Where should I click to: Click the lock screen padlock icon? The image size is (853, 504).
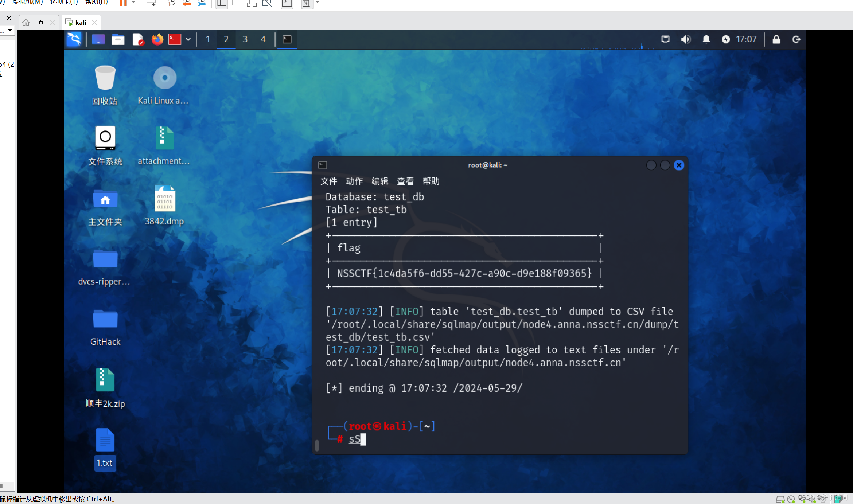click(776, 39)
